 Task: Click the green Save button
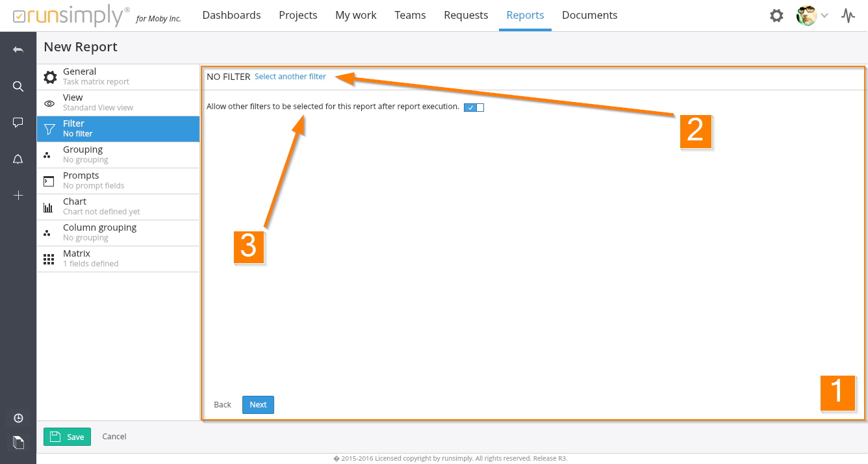tap(67, 437)
